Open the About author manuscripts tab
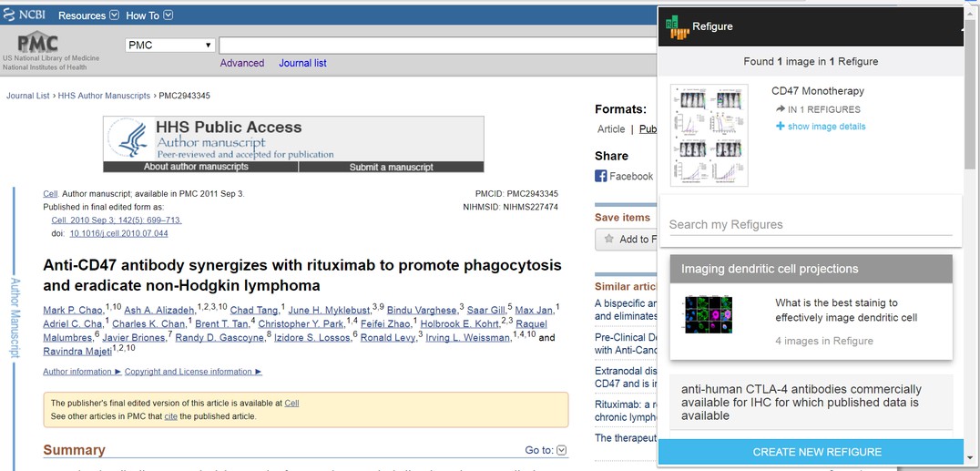 (x=196, y=167)
